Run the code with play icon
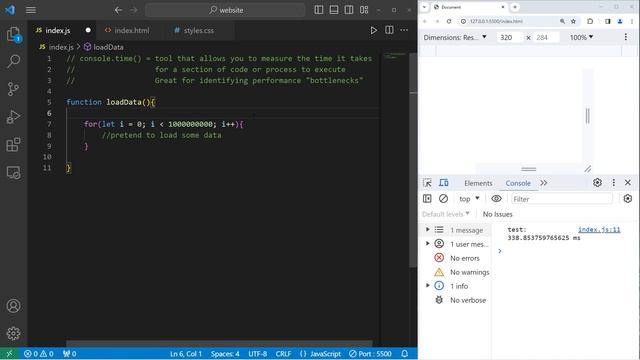640x360 pixels. [x=373, y=30]
